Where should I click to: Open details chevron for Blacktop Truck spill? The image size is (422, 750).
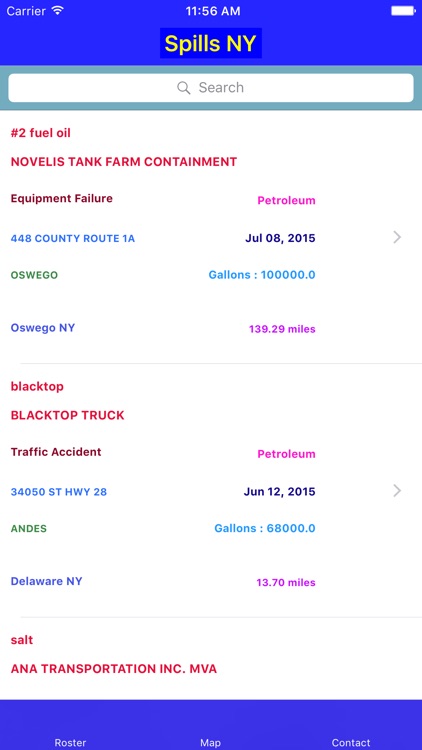[397, 491]
